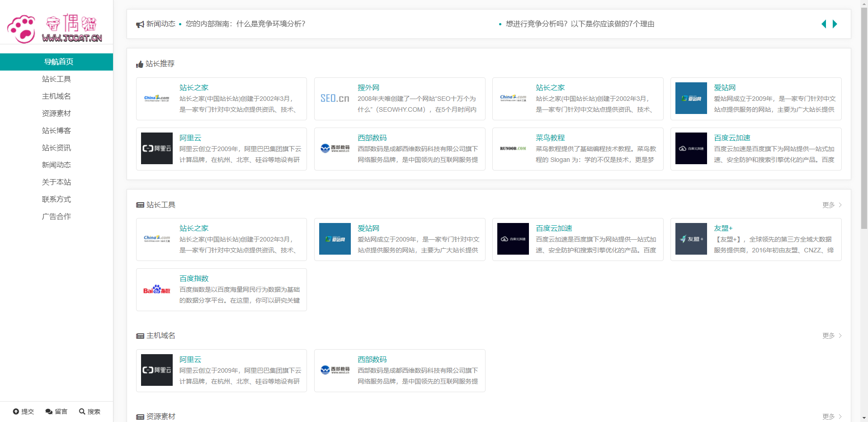
Task: Click SEO.cn logo in 搜外网 card
Action: [x=335, y=98]
